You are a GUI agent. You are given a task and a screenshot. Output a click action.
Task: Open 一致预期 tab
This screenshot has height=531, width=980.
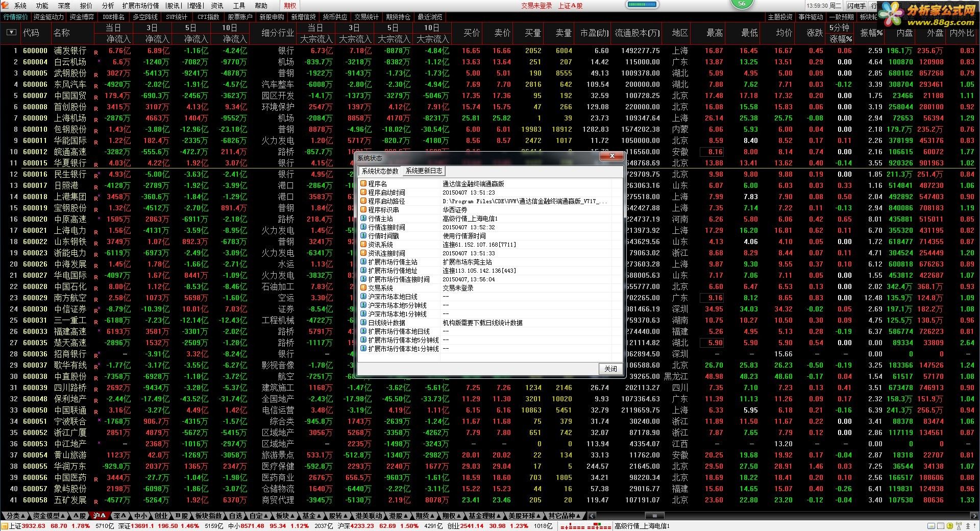point(842,17)
